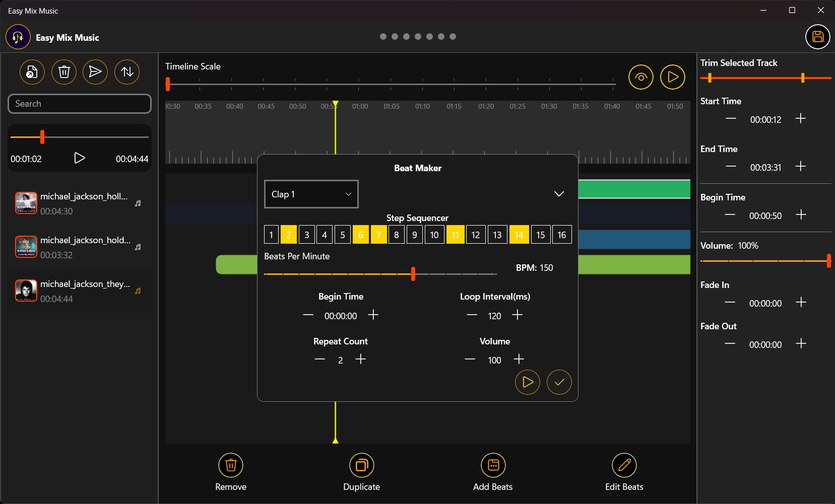The height and width of the screenshot is (504, 835).
Task: Play the timeline from the top controls
Action: pyautogui.click(x=673, y=77)
